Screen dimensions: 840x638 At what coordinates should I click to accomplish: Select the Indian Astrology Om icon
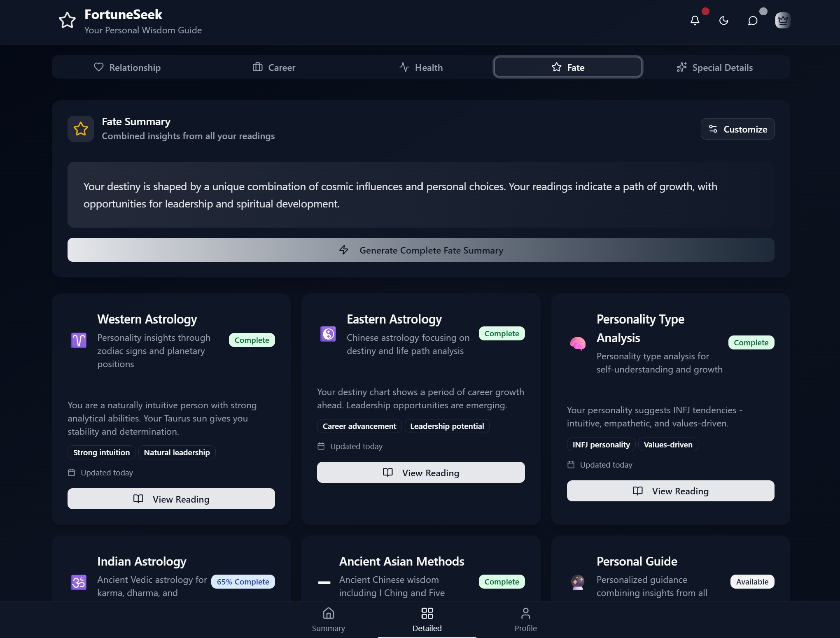tap(79, 582)
